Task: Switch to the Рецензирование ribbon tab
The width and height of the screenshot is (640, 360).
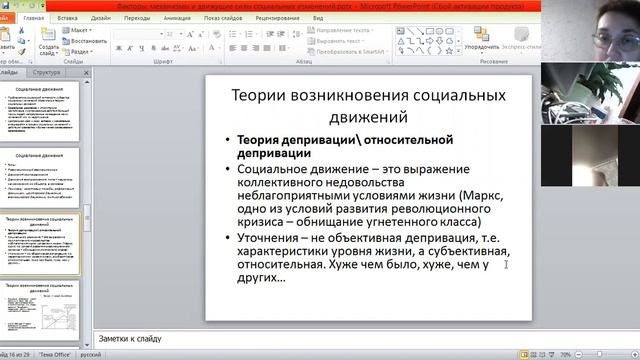Action: [x=278, y=18]
